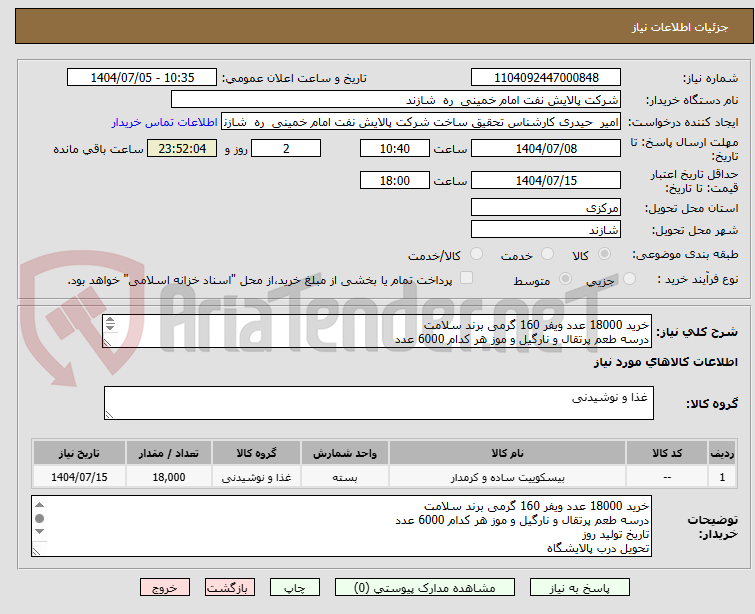Click row number 1 cell
Viewport: 755px width, 614px height.
722,477
